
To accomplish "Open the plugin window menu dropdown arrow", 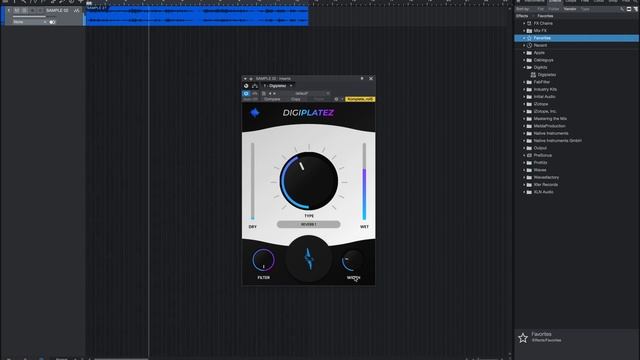I will [245, 79].
